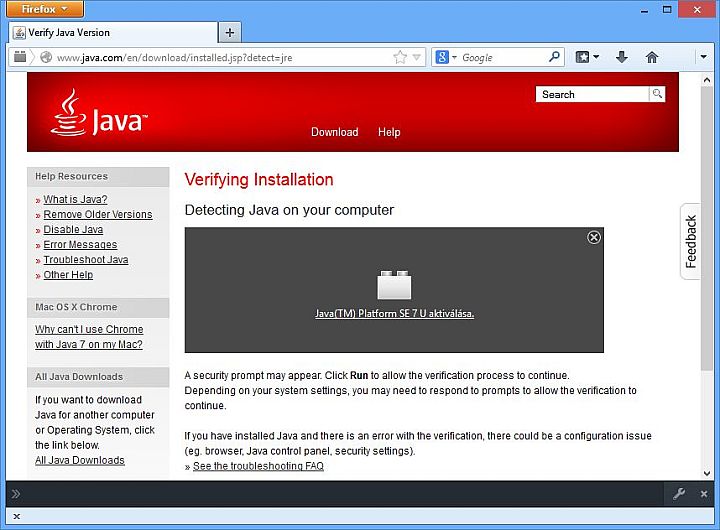720x530 pixels.
Task: Open the Download menu on Java site
Action: tap(334, 132)
